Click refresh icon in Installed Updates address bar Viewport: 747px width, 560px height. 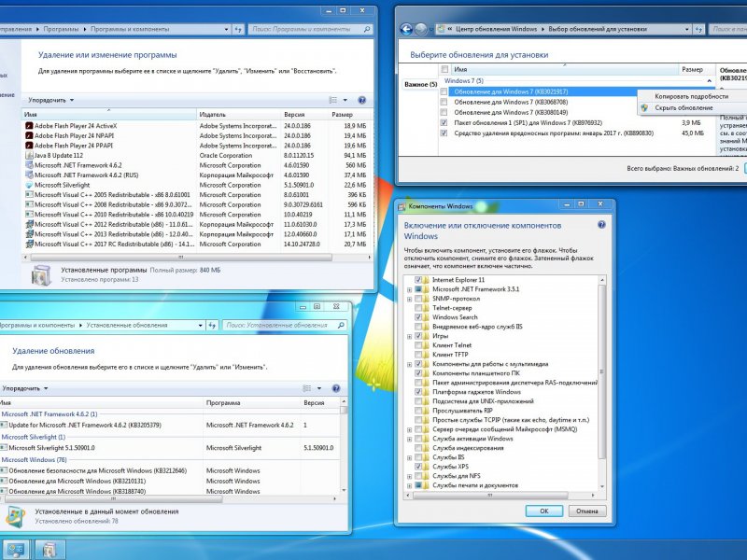pos(212,325)
